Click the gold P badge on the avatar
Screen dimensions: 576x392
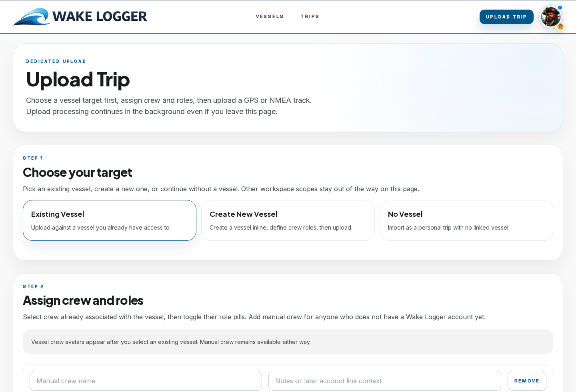pyautogui.click(x=560, y=26)
